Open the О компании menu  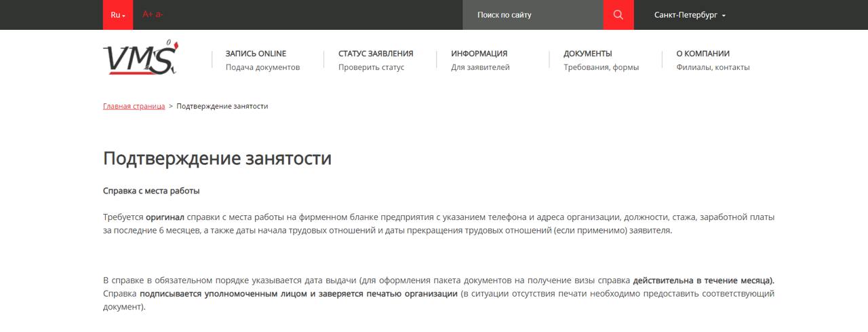click(703, 54)
